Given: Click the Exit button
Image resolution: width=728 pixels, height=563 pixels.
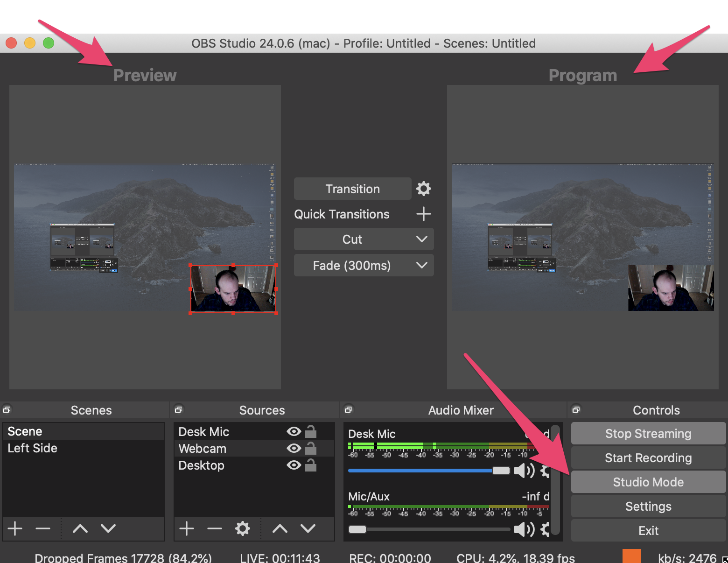Looking at the screenshot, I should tap(648, 530).
